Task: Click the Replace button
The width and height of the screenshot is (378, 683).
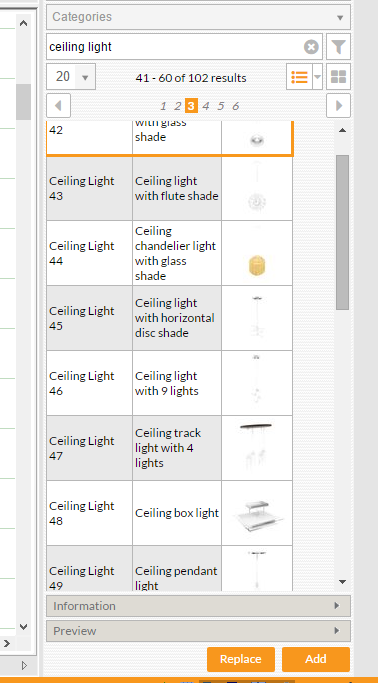Action: (241, 659)
